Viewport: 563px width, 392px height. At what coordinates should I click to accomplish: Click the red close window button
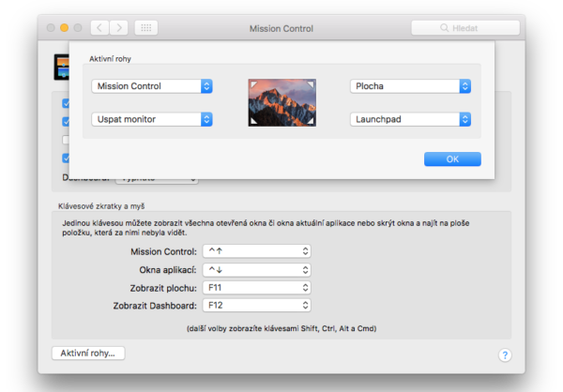[x=49, y=28]
